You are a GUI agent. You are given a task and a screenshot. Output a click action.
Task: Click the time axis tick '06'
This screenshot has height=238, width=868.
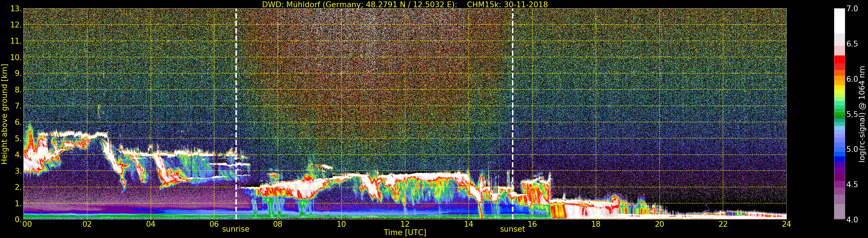[214, 224]
